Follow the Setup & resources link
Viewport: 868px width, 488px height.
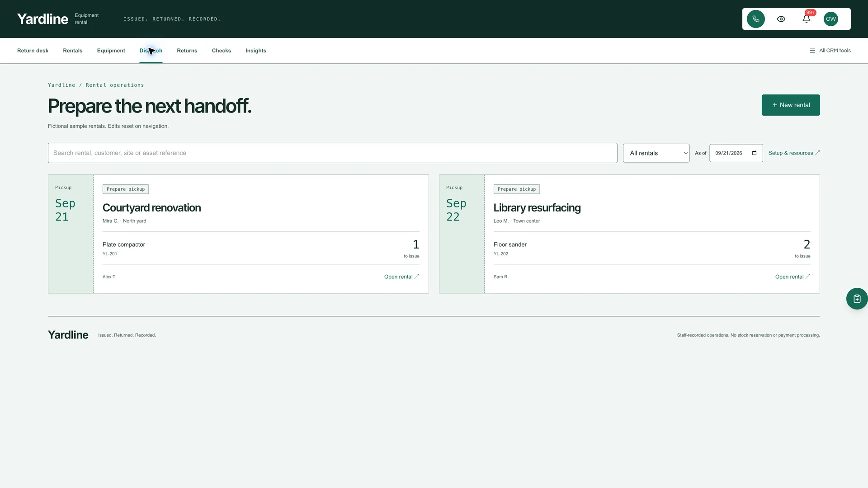(x=794, y=153)
